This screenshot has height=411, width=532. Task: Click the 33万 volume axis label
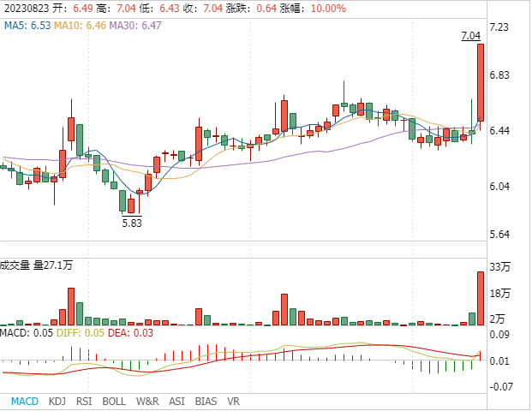(x=499, y=267)
